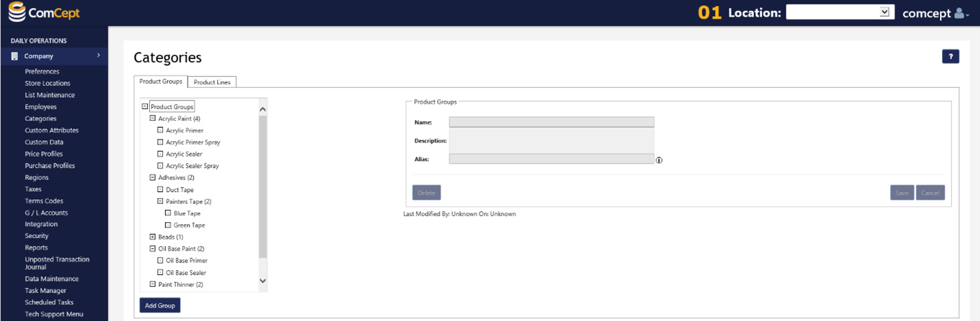Select the Product Groups tab
Viewport: 980px width, 321px height.
161,82
